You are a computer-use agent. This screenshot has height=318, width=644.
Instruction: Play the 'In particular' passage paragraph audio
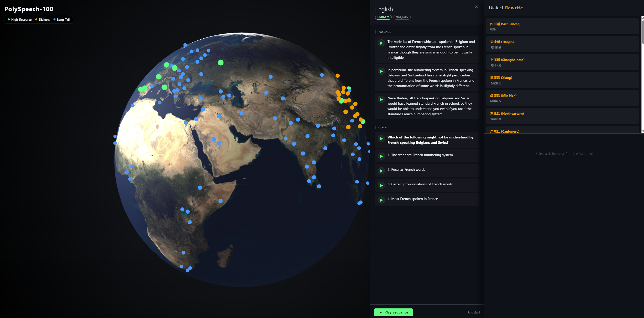pyautogui.click(x=381, y=71)
